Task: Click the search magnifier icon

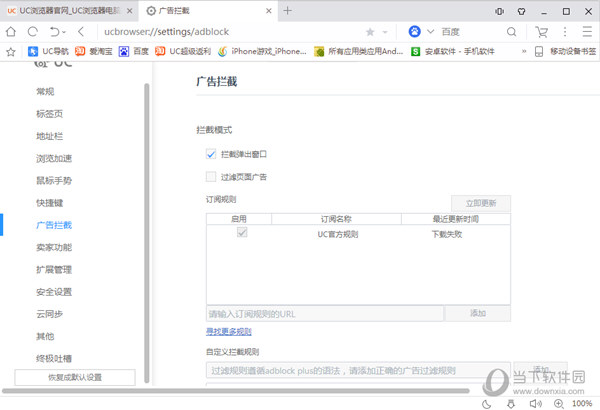Action: click(x=513, y=32)
